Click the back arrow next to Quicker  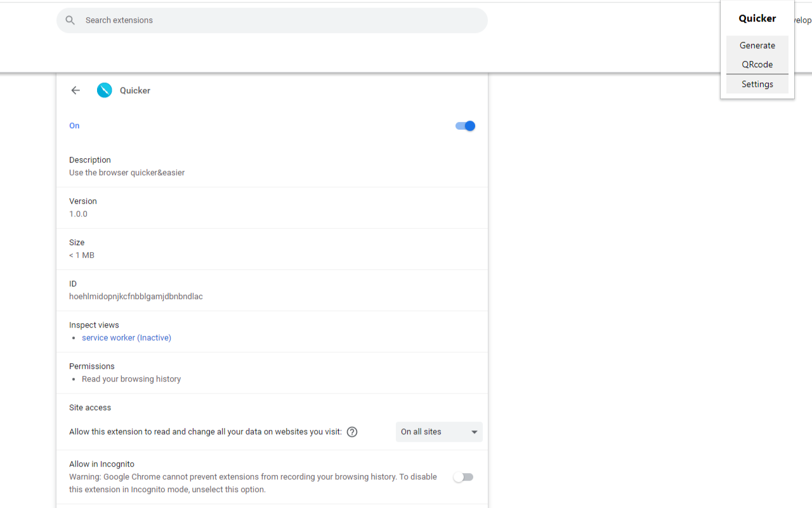[75, 90]
